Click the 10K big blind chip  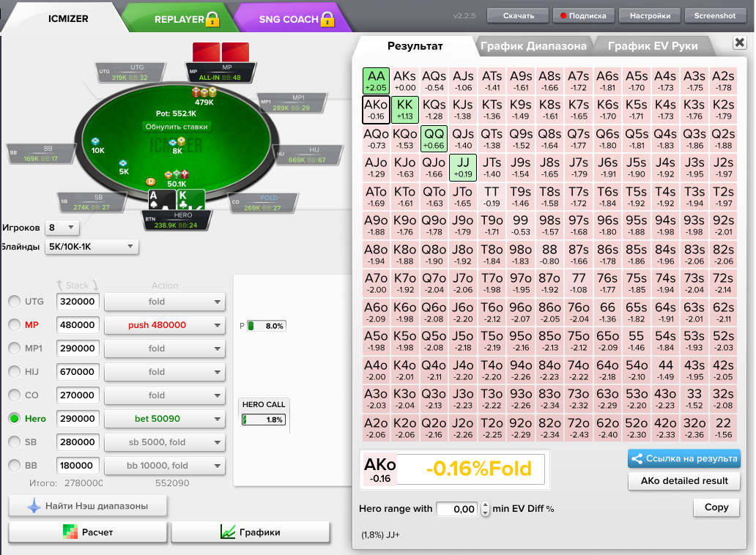tap(95, 141)
